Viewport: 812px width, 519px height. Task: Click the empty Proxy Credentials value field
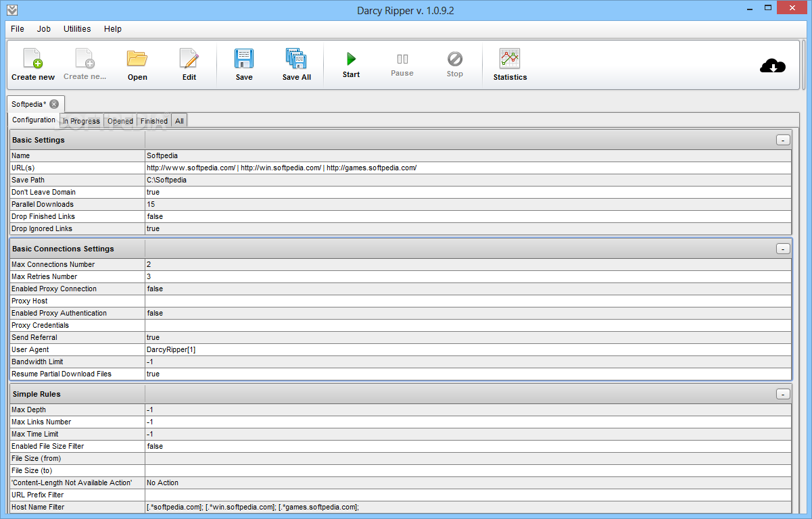468,325
